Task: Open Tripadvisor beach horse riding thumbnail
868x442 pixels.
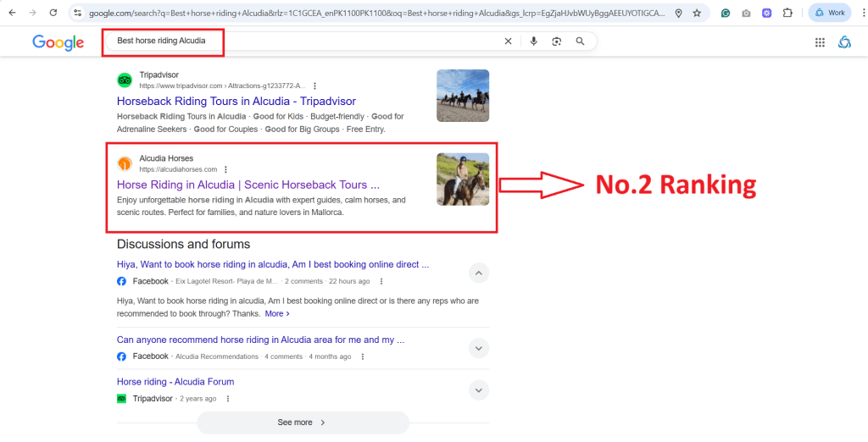Action: click(x=463, y=96)
